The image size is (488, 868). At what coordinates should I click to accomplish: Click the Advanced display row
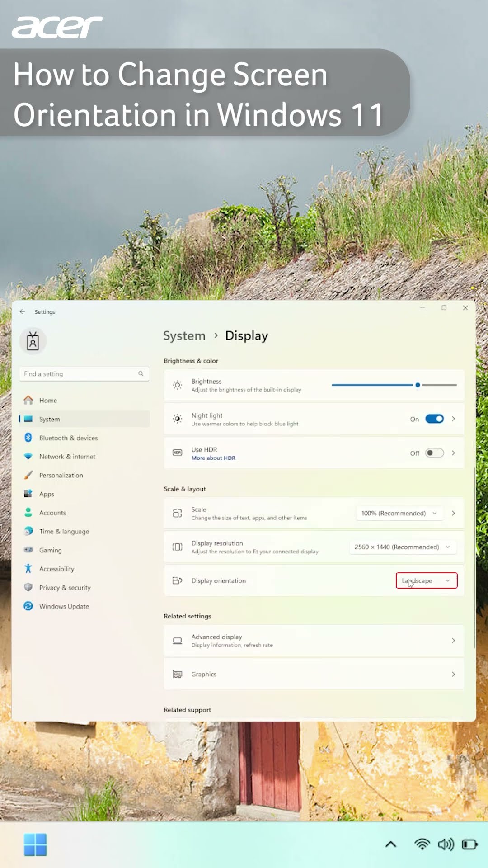[x=314, y=641]
